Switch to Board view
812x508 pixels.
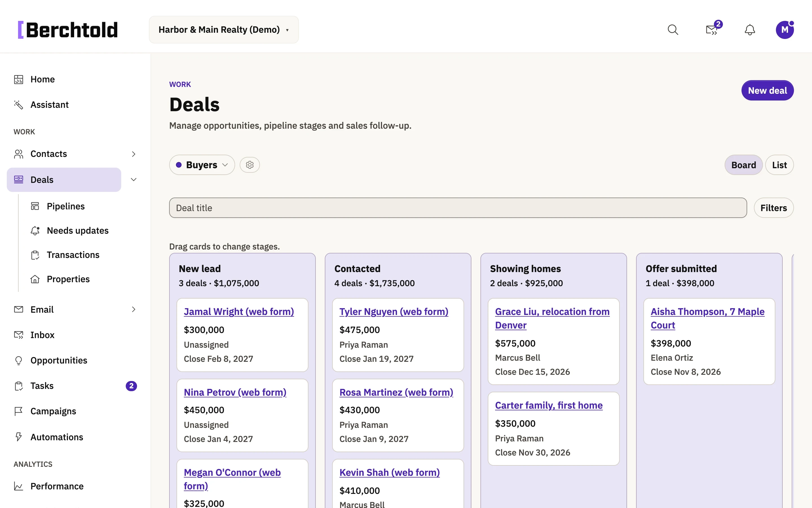[743, 165]
